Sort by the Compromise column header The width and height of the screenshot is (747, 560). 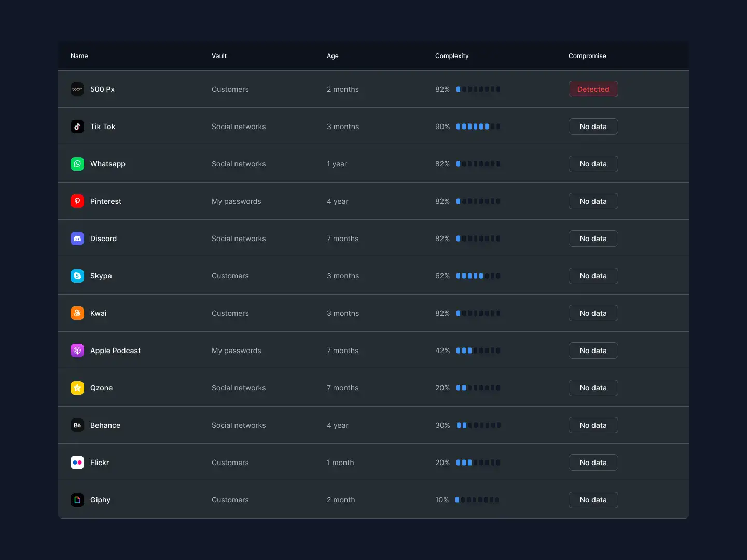click(x=587, y=56)
